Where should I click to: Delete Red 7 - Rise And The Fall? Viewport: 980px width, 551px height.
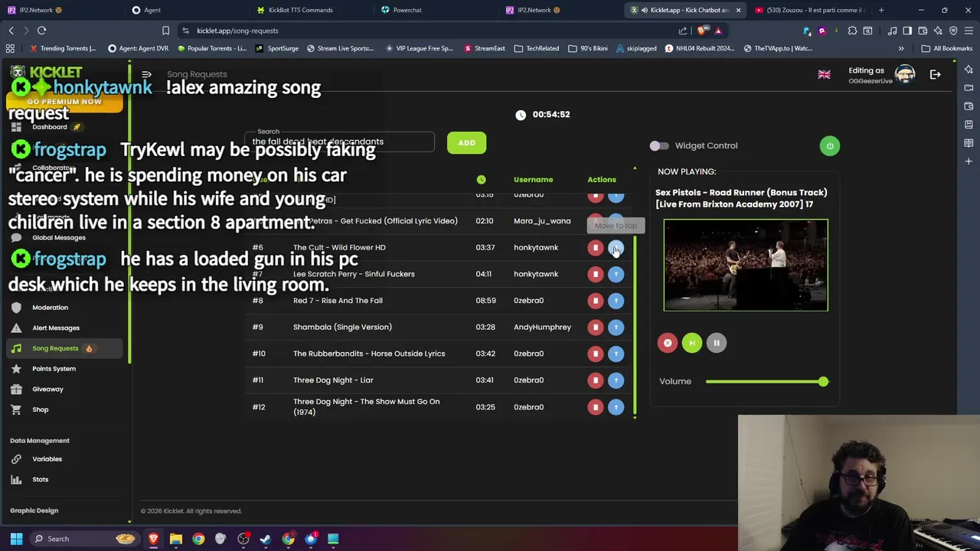tap(595, 300)
